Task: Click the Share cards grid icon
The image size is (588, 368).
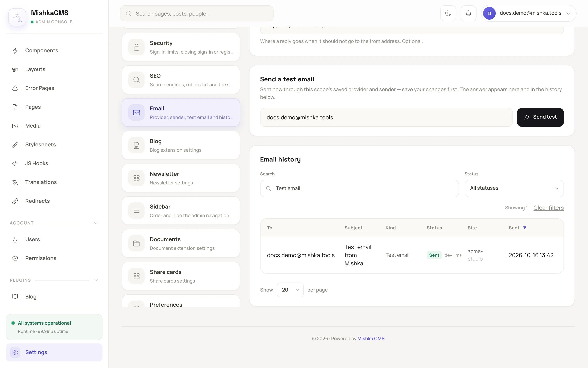Action: pyautogui.click(x=137, y=276)
